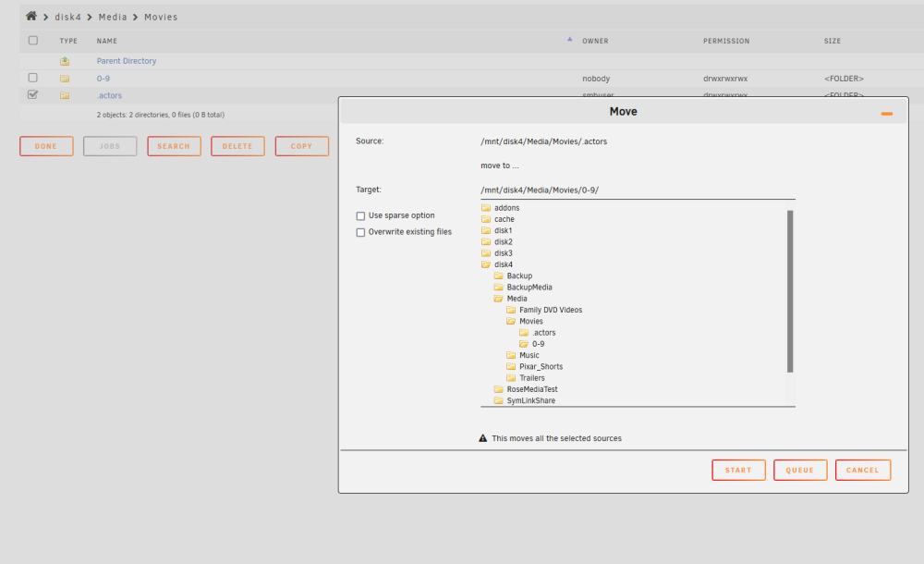Sort by the SIZE column header
This screenshot has width=924, height=564.
tap(833, 41)
